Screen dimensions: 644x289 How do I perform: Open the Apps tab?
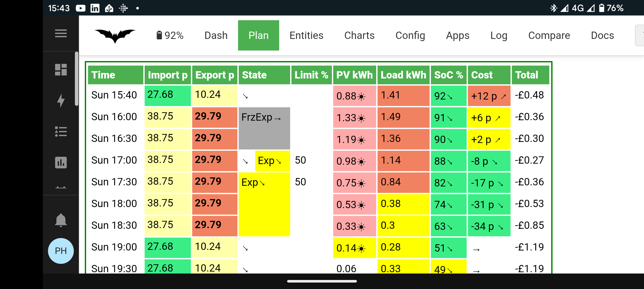pos(458,35)
